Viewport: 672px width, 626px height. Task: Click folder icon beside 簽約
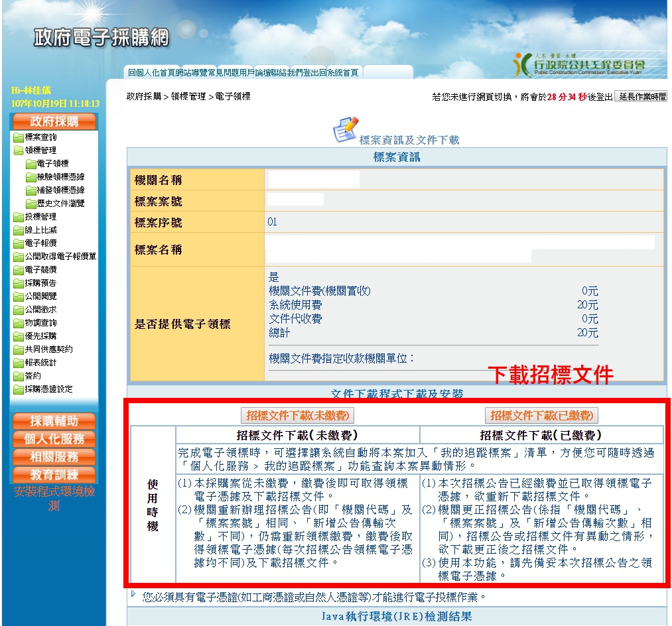(x=19, y=376)
